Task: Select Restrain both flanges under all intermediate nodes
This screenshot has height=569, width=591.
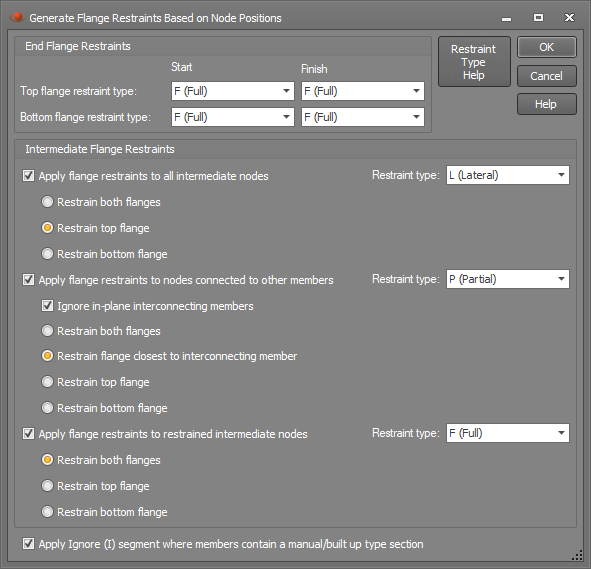Action: point(47,202)
